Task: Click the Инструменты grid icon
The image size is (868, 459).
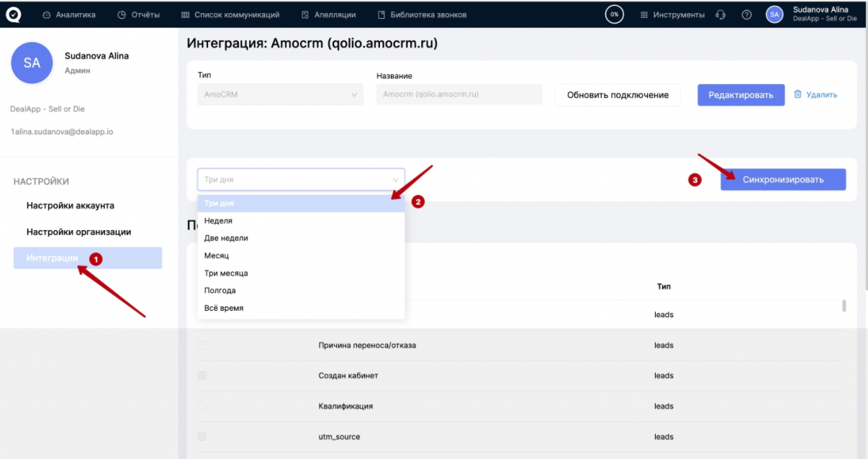Action: 644,15
